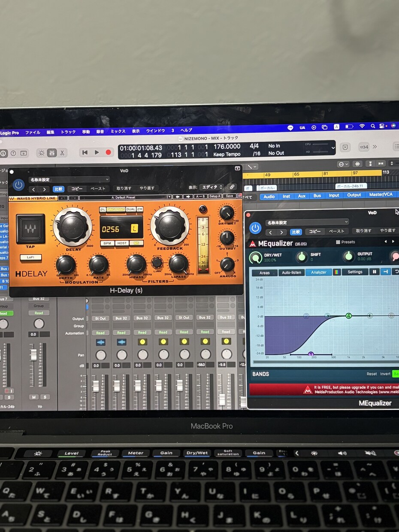
Task: Toggle MEqualizer plugin power button
Action: [x=255, y=227]
